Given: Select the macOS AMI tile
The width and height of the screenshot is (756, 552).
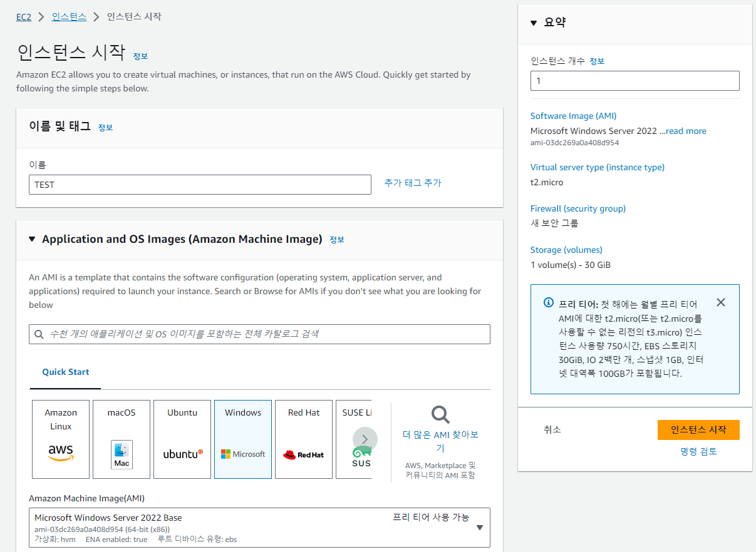Looking at the screenshot, I should pyautogui.click(x=122, y=439).
